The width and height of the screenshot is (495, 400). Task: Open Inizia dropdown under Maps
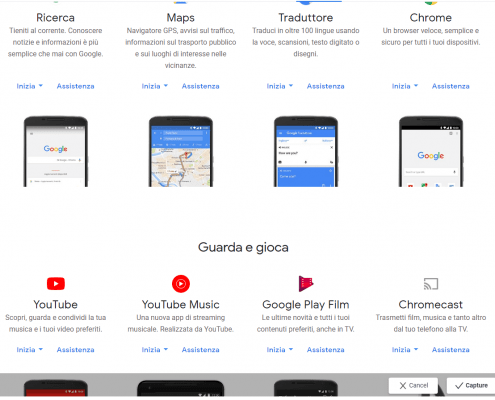(x=155, y=86)
